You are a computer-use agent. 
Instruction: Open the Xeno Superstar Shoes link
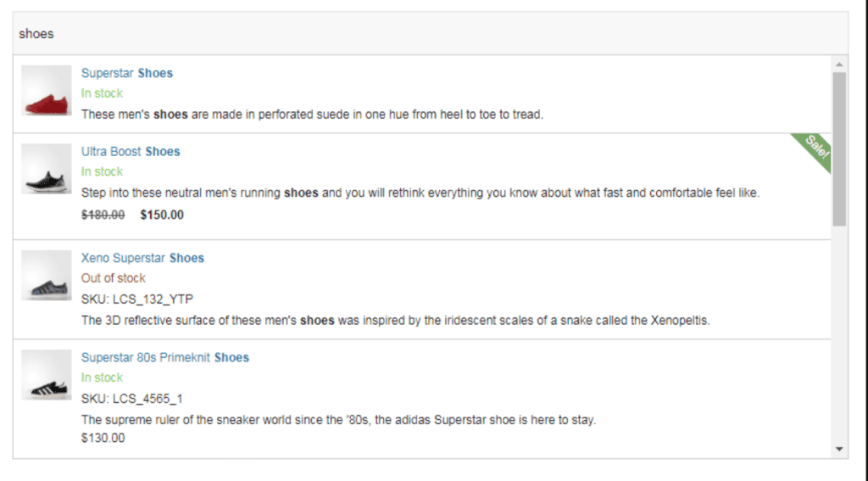click(142, 258)
